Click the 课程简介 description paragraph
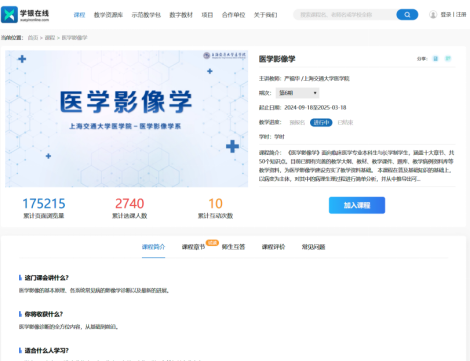Screen dimensions: 470x361 pyautogui.click(x=357, y=166)
